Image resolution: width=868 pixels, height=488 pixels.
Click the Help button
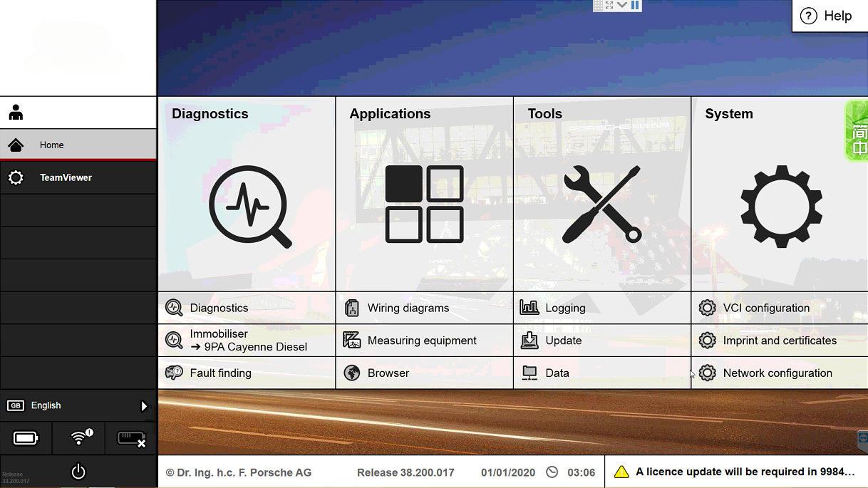(x=829, y=16)
